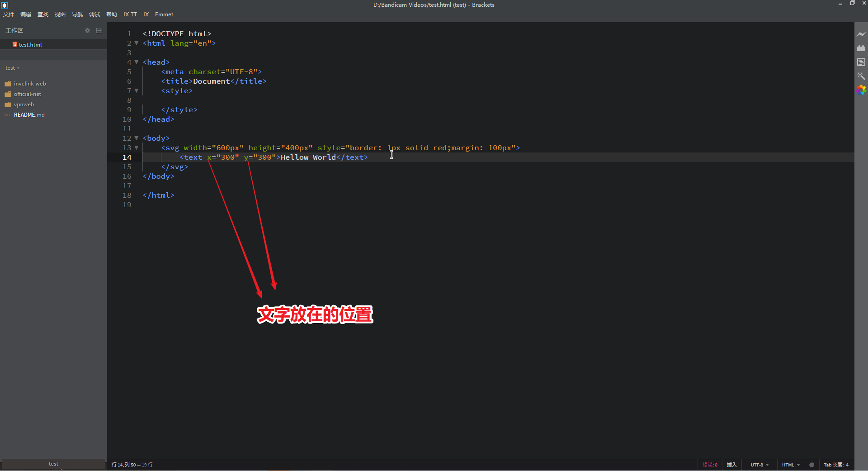Open the test project switcher dropdown
The image size is (868, 471).
coord(12,68)
